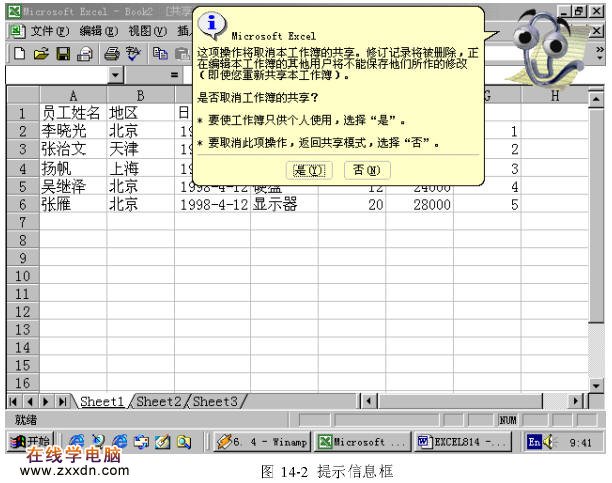Click the Show Desktop quick launch icon

click(162, 442)
